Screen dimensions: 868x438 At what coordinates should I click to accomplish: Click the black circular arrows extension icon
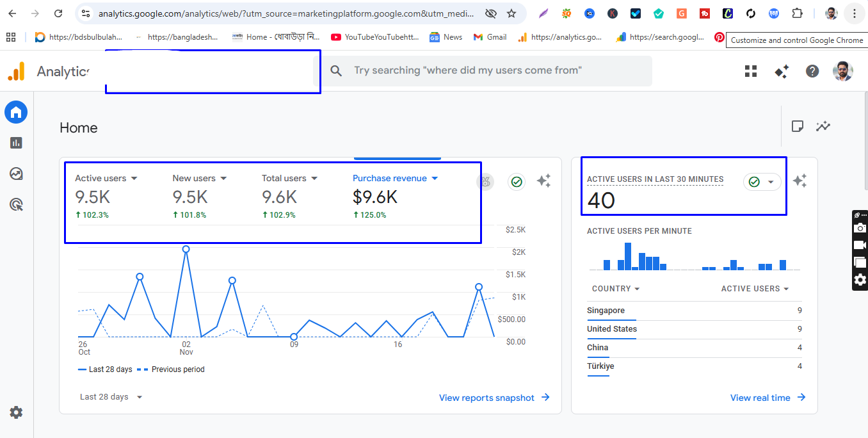751,13
